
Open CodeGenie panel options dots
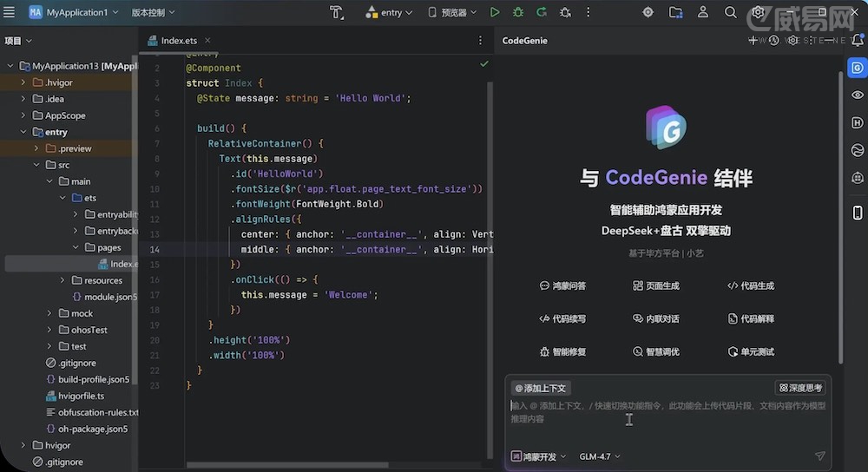812,41
